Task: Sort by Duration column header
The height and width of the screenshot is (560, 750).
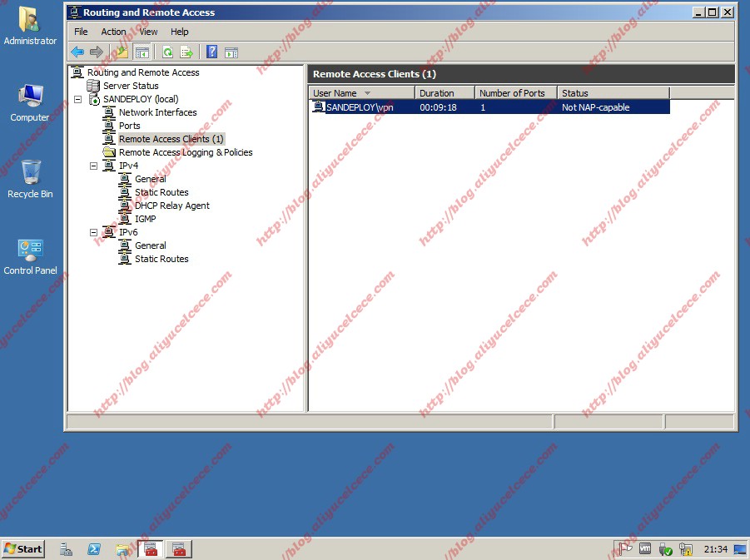Action: point(445,92)
